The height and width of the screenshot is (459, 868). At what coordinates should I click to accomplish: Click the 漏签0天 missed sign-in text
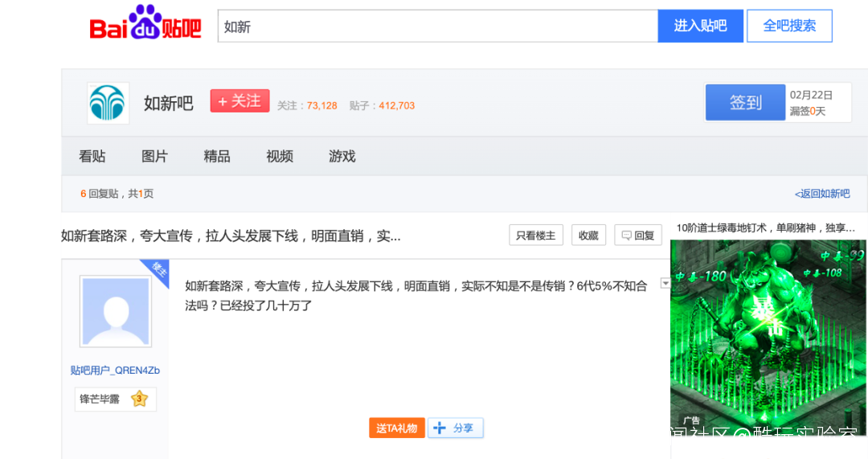807,111
